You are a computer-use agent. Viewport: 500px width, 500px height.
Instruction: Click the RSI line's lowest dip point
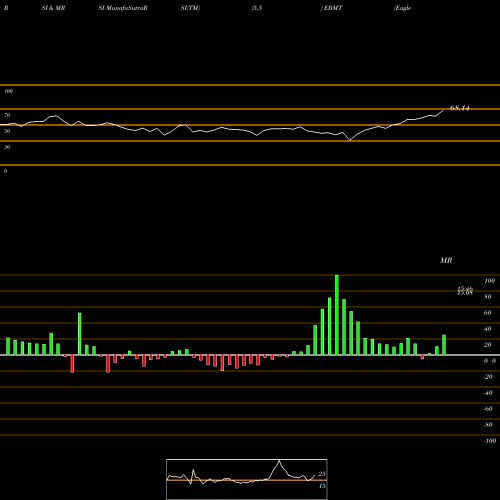click(350, 140)
